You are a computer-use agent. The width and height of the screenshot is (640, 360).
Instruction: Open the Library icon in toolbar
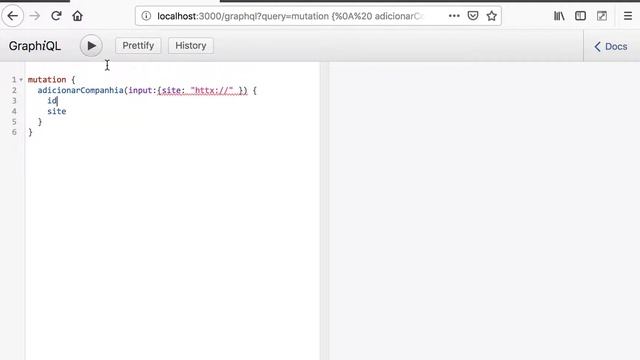559,16
